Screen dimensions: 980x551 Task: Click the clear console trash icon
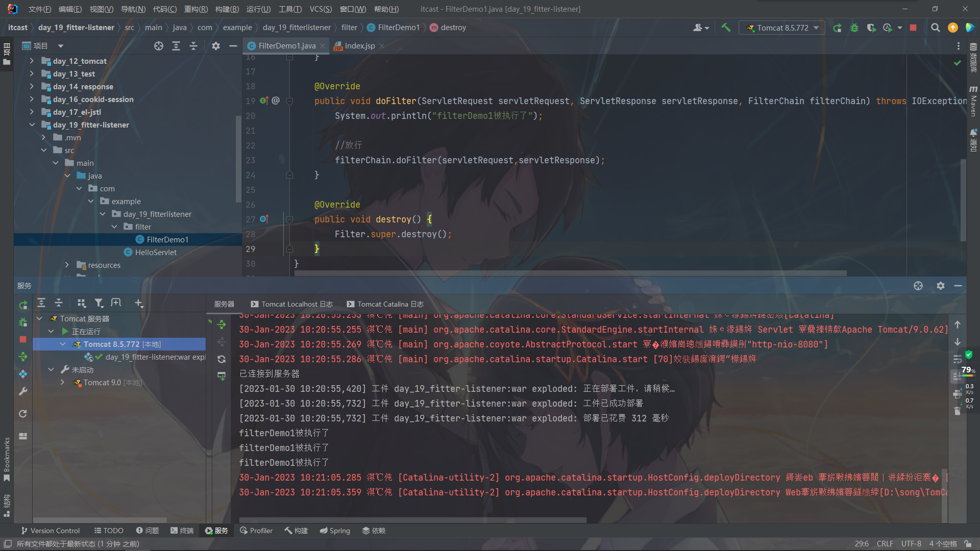coord(958,411)
